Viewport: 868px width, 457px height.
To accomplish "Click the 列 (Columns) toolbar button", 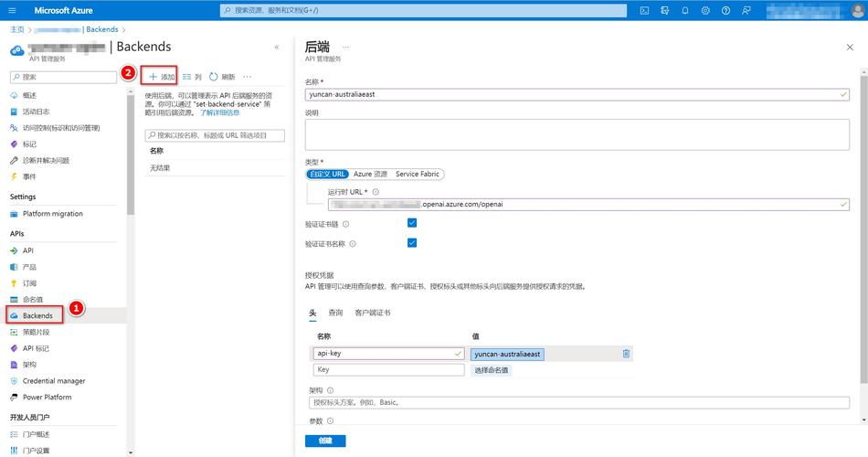I will coord(192,77).
